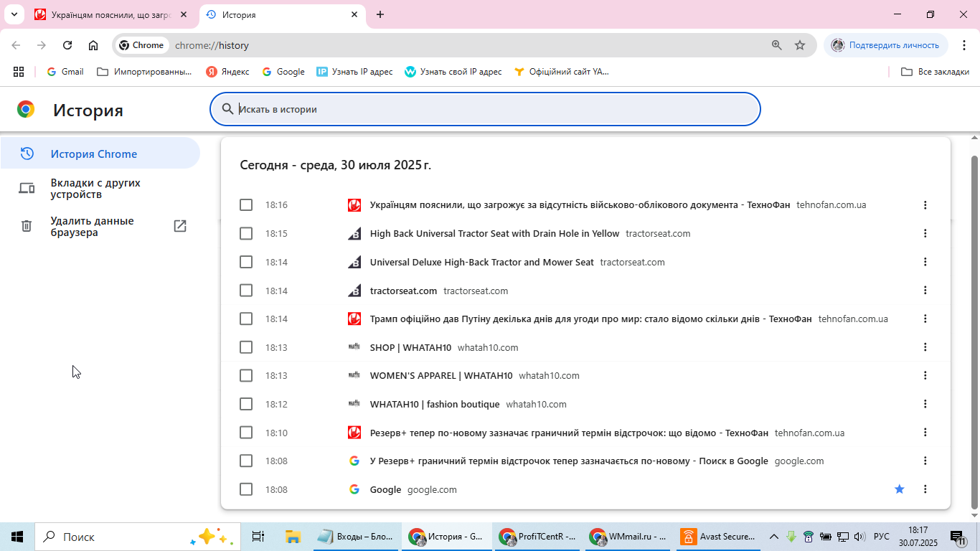Open Task View on the taskbar
Image resolution: width=980 pixels, height=551 pixels.
pyautogui.click(x=258, y=537)
